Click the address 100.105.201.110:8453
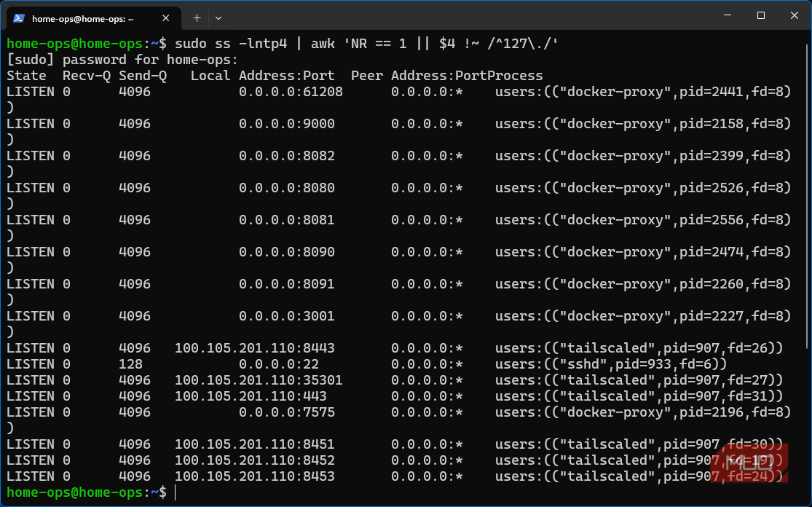Image resolution: width=812 pixels, height=507 pixels. 254,476
